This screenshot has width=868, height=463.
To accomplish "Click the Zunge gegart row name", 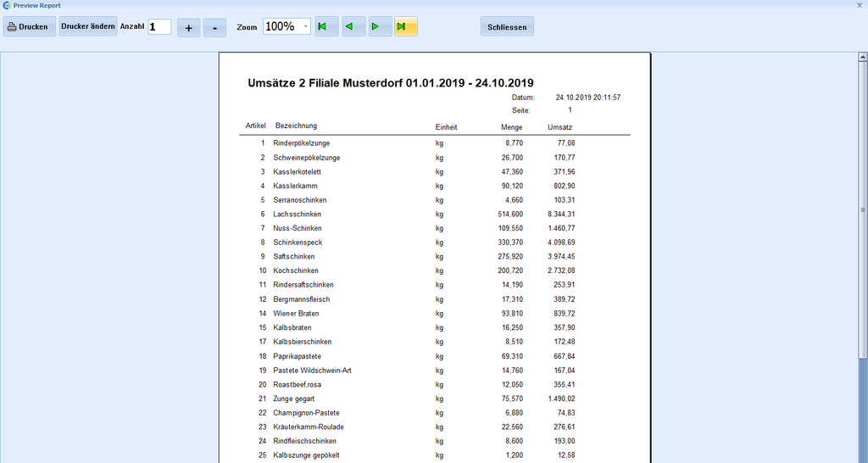I will click(x=294, y=399).
